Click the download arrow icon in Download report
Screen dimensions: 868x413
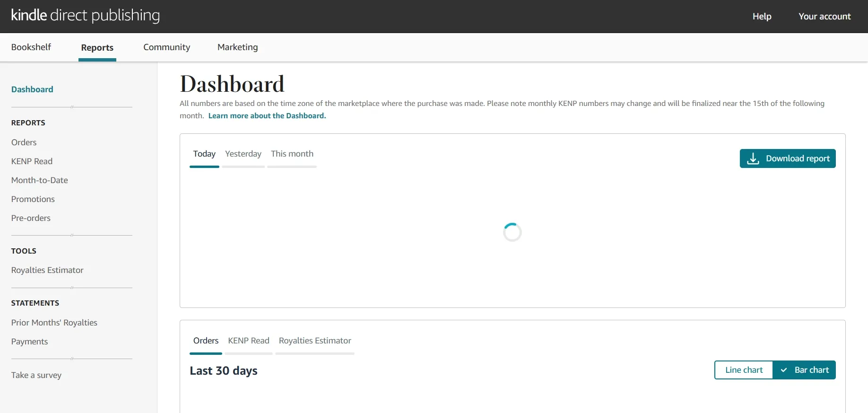coord(753,158)
